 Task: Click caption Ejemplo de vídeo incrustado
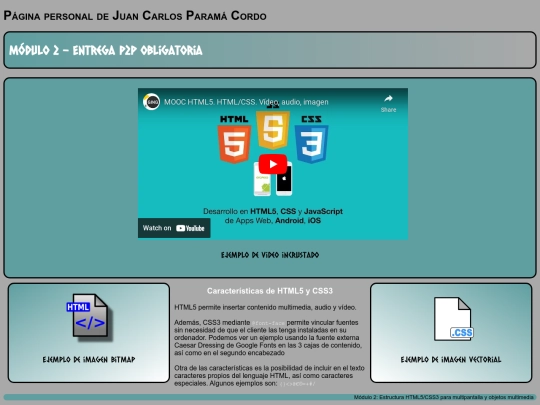tap(270, 255)
